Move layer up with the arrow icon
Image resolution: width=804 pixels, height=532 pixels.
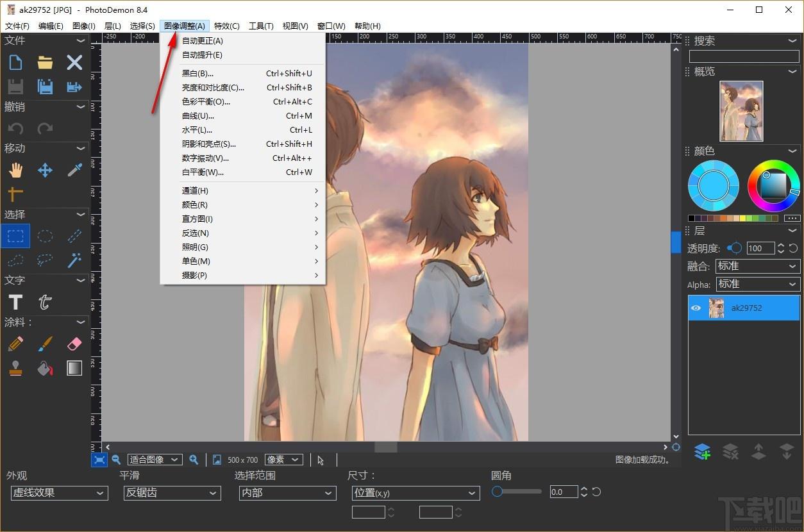pyautogui.click(x=758, y=452)
